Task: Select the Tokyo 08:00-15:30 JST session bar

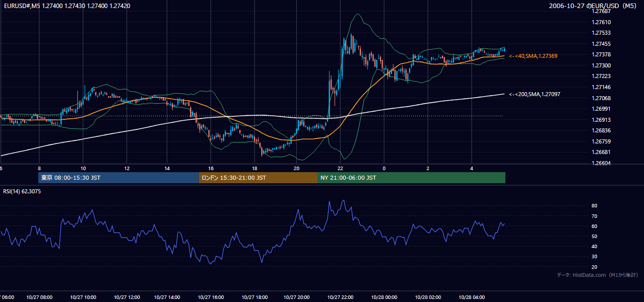Action: [x=119, y=178]
